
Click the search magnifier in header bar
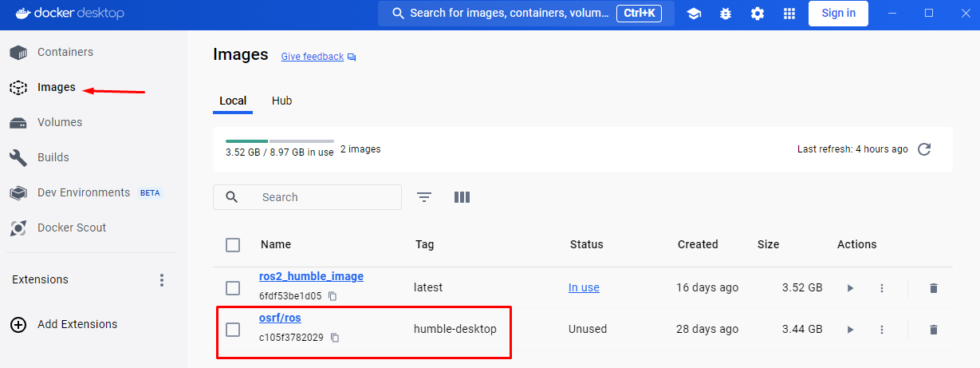pyautogui.click(x=396, y=14)
